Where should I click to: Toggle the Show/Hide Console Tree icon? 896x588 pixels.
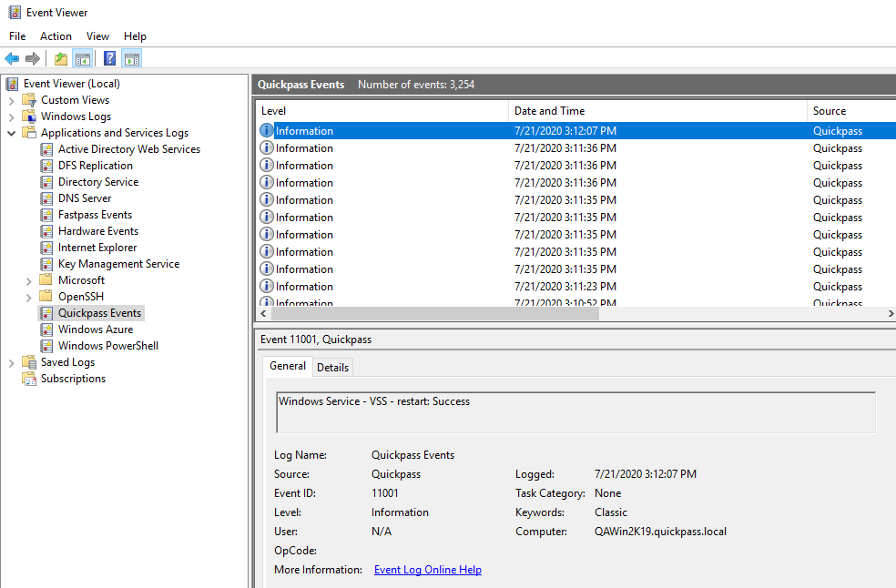pyautogui.click(x=83, y=58)
